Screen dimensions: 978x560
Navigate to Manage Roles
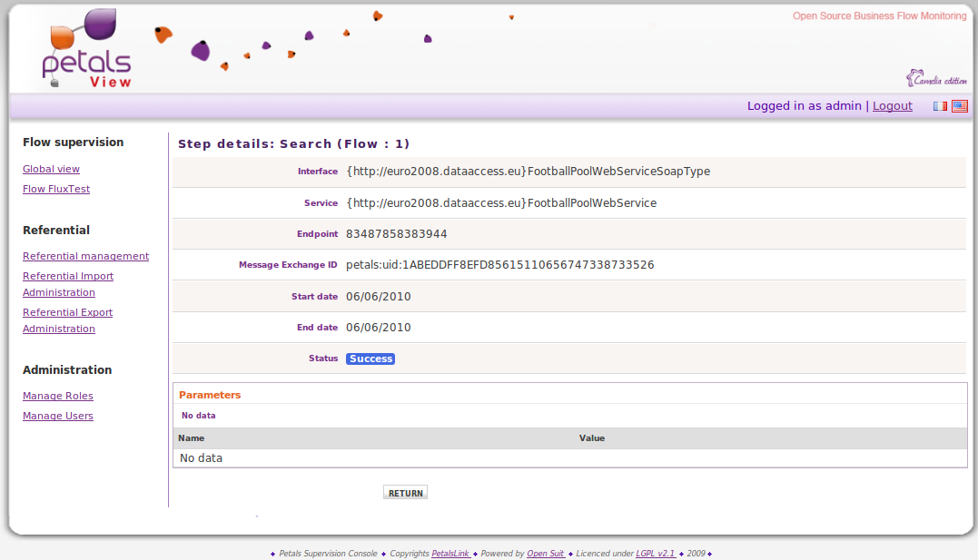pos(57,396)
